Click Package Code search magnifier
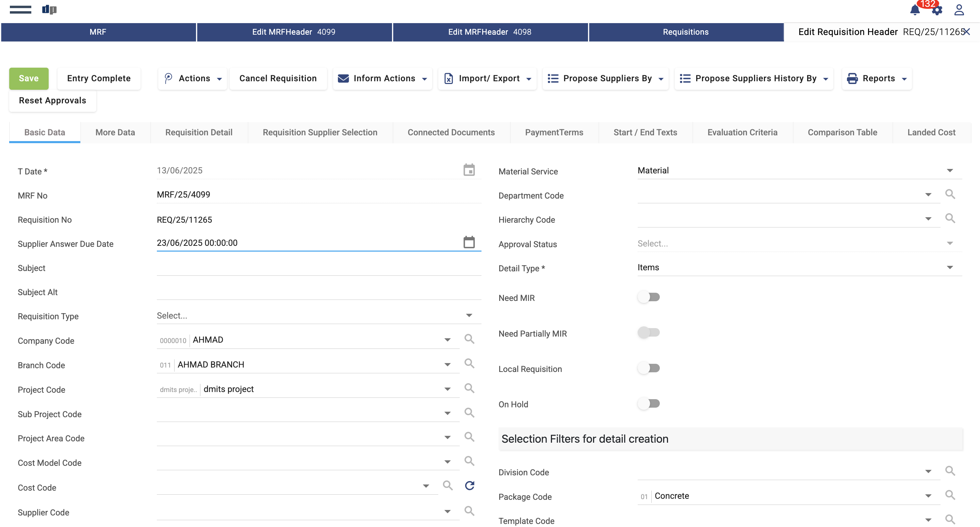Viewport: 980px width, 527px height. pos(950,495)
